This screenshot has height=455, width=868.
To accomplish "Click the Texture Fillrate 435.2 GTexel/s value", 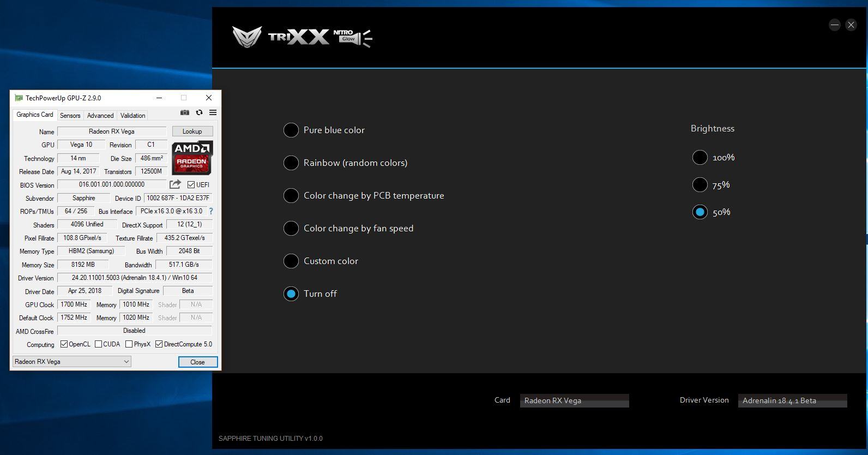I will pos(185,238).
